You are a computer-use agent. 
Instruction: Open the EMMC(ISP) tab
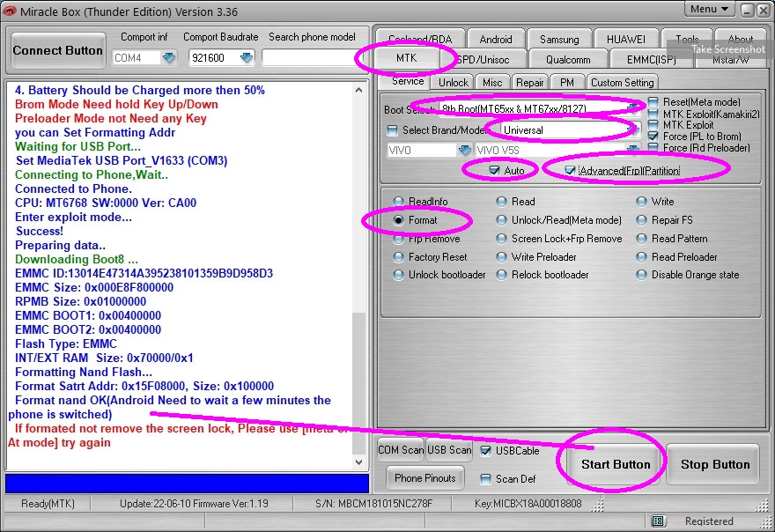pos(651,60)
